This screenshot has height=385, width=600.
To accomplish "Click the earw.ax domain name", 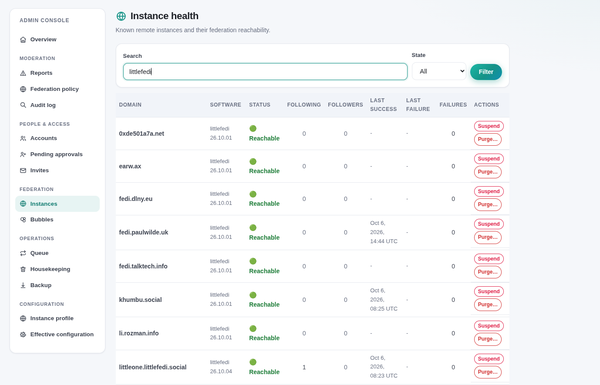I will pos(130,166).
